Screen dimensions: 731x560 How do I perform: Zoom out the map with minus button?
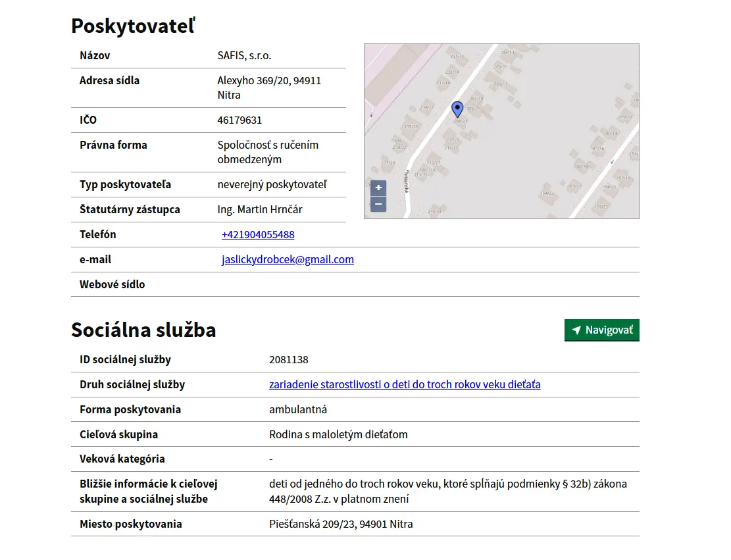tap(378, 204)
